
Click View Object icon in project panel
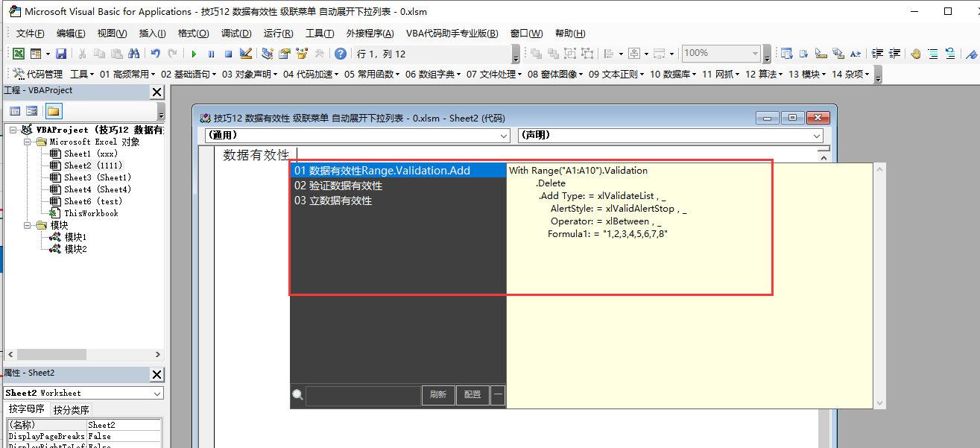[x=32, y=111]
